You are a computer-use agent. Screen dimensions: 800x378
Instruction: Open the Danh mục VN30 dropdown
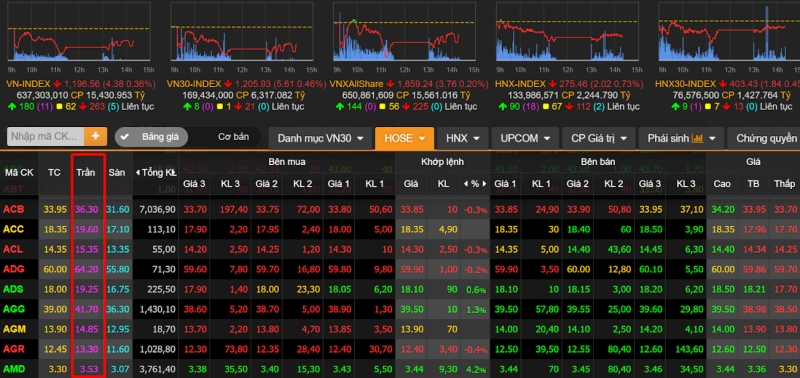click(x=320, y=138)
